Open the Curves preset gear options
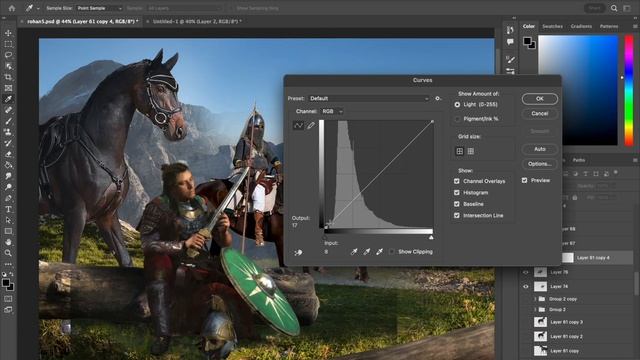This screenshot has height=360, width=640. (x=438, y=98)
